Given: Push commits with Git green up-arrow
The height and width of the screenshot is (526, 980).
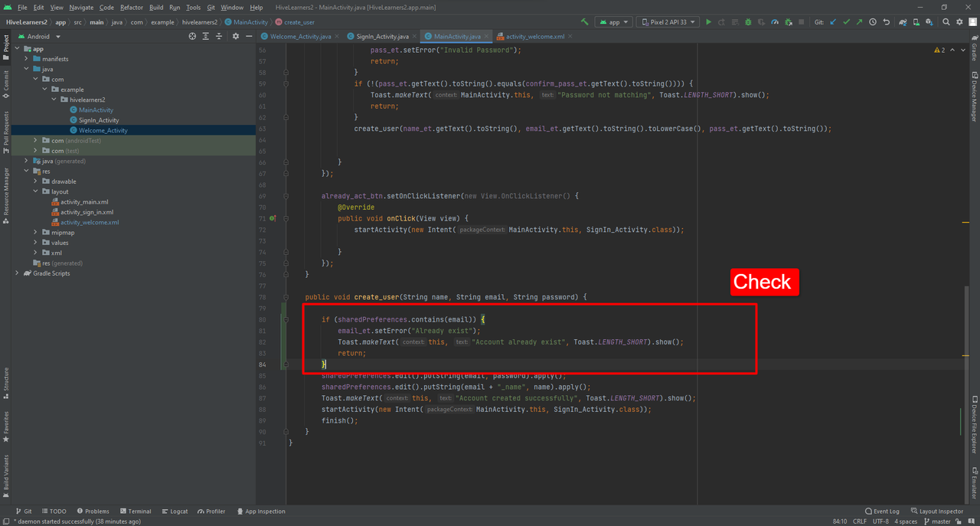Looking at the screenshot, I should coord(859,22).
